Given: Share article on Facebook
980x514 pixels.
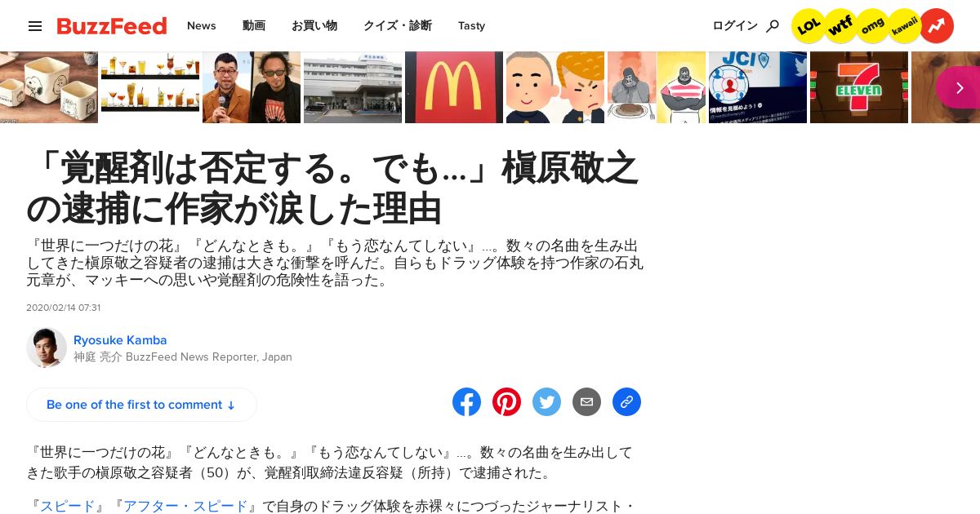Looking at the screenshot, I should coord(467,402).
